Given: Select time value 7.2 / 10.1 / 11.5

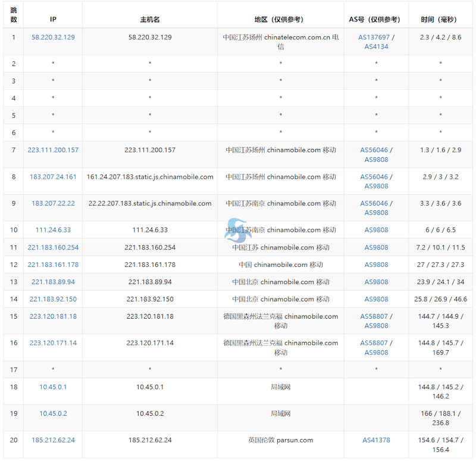Looking at the screenshot, I should (440, 247).
